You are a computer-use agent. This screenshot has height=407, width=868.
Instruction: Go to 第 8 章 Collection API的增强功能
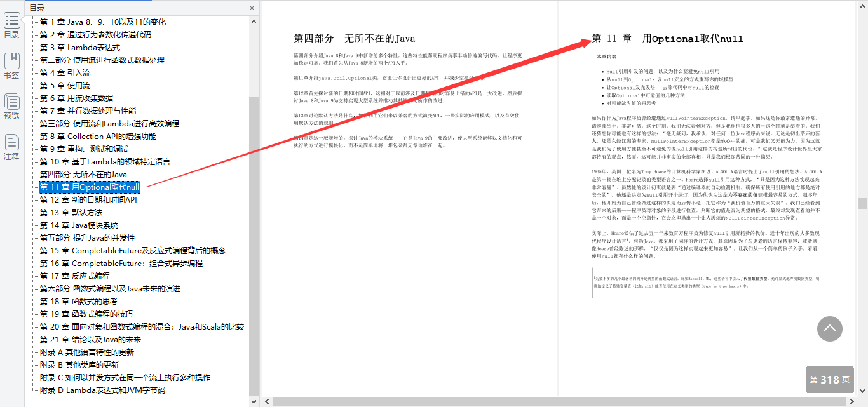[98, 136]
